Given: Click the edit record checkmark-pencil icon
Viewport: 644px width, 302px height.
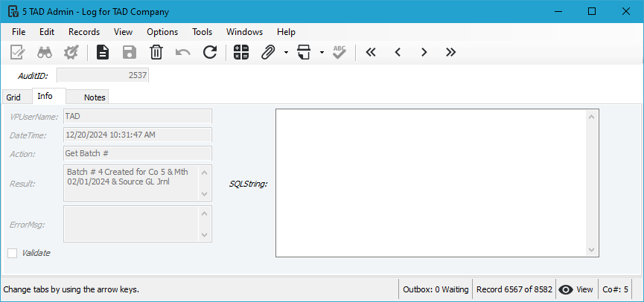Looking at the screenshot, I should (x=17, y=53).
